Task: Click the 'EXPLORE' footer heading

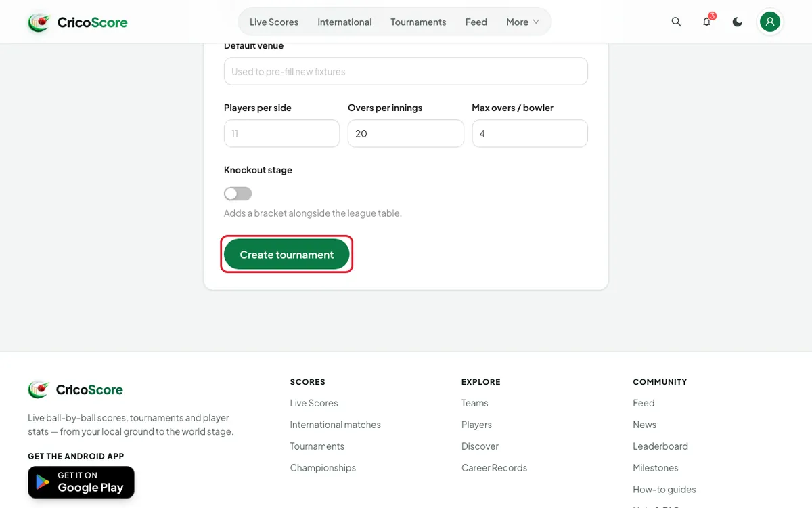Action: pos(481,382)
